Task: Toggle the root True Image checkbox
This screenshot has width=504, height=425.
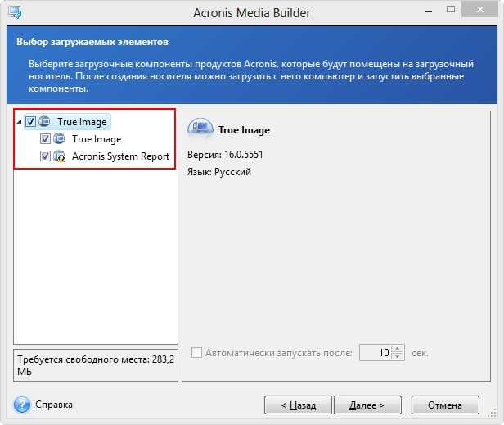Action: point(31,122)
